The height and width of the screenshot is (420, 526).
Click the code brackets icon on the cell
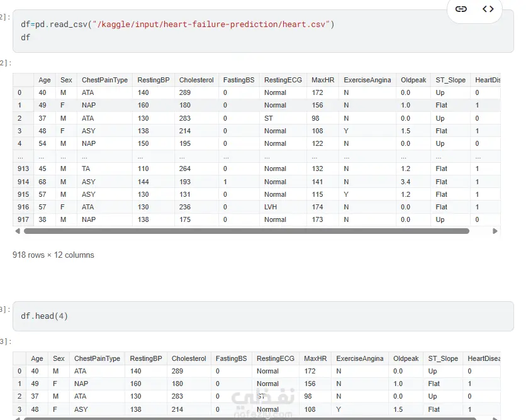[x=488, y=9]
